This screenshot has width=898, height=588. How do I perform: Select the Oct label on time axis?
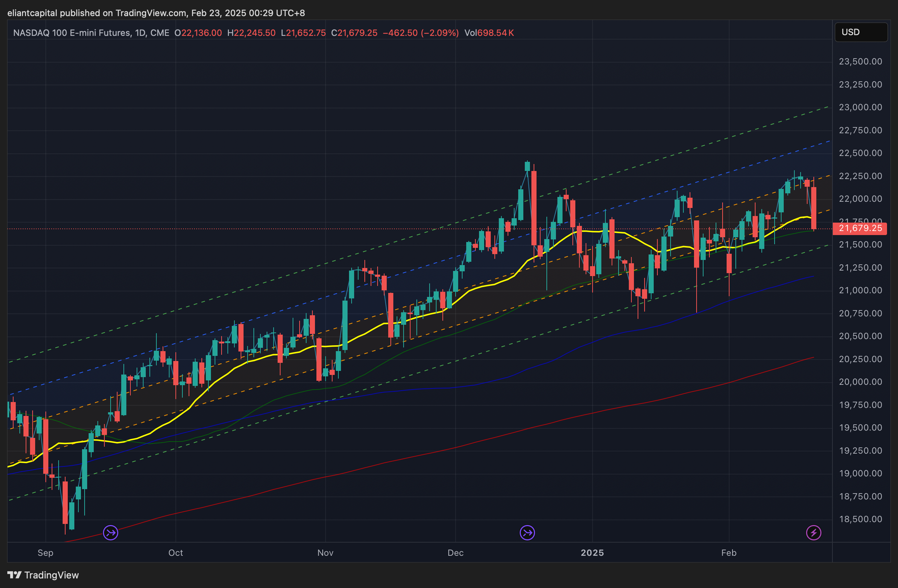175,552
